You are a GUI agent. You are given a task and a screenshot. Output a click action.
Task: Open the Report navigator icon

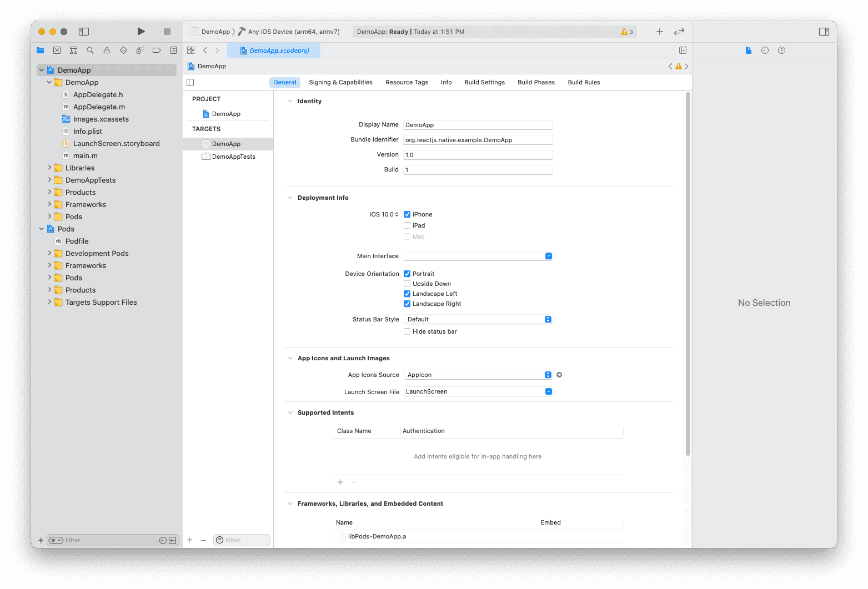point(173,51)
